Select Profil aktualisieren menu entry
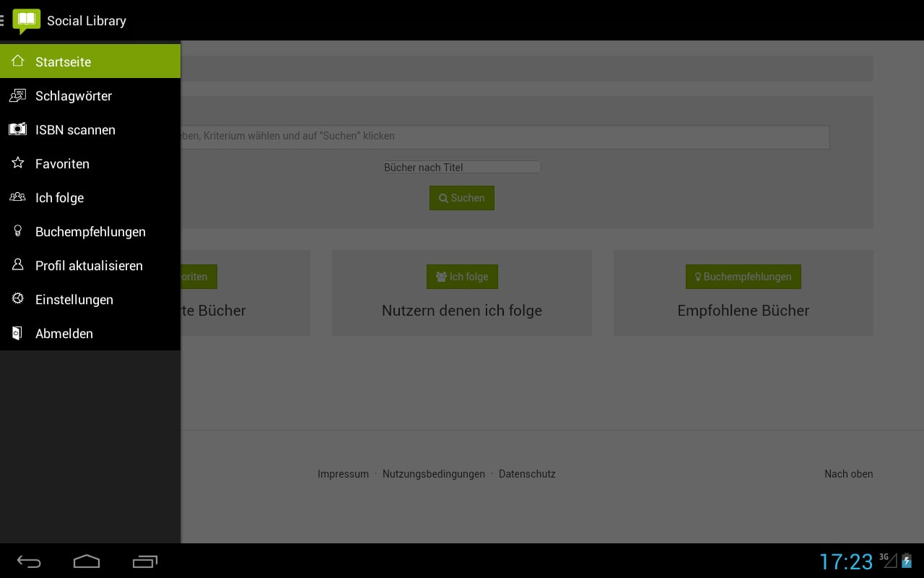 point(90,265)
